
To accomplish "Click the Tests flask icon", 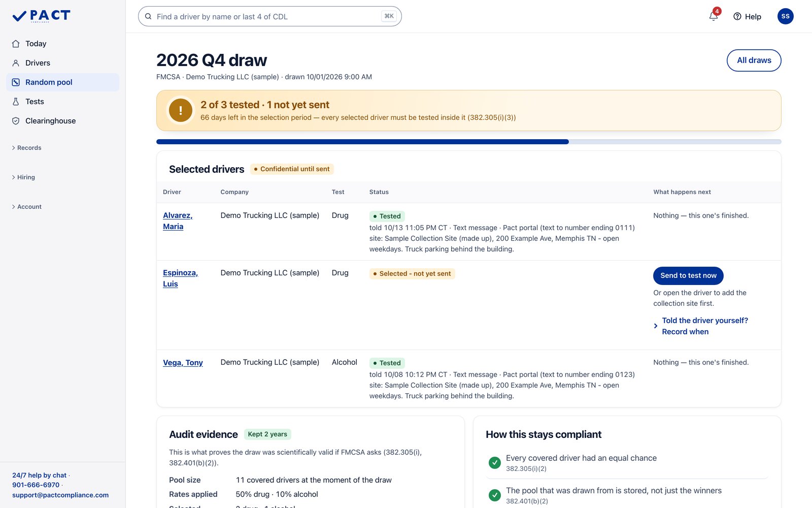I will click(x=16, y=102).
